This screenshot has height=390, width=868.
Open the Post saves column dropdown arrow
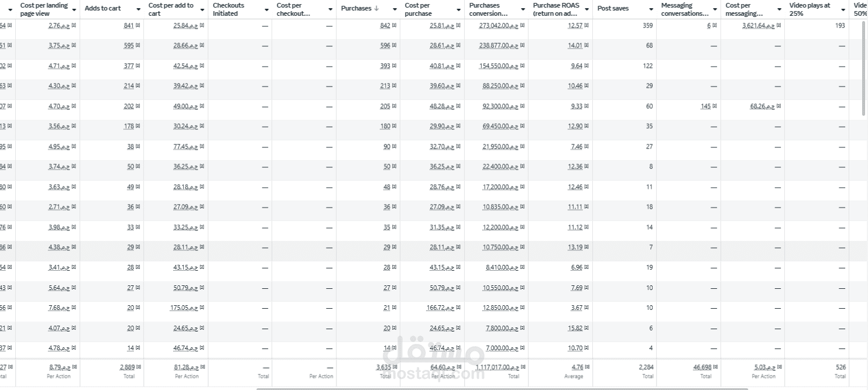coord(651,9)
